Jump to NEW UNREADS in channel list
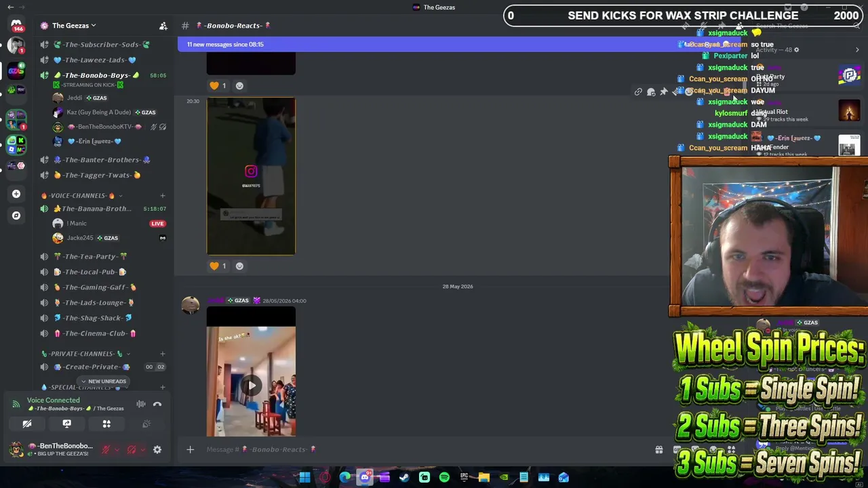Viewport: 868px width, 488px height. [103, 381]
